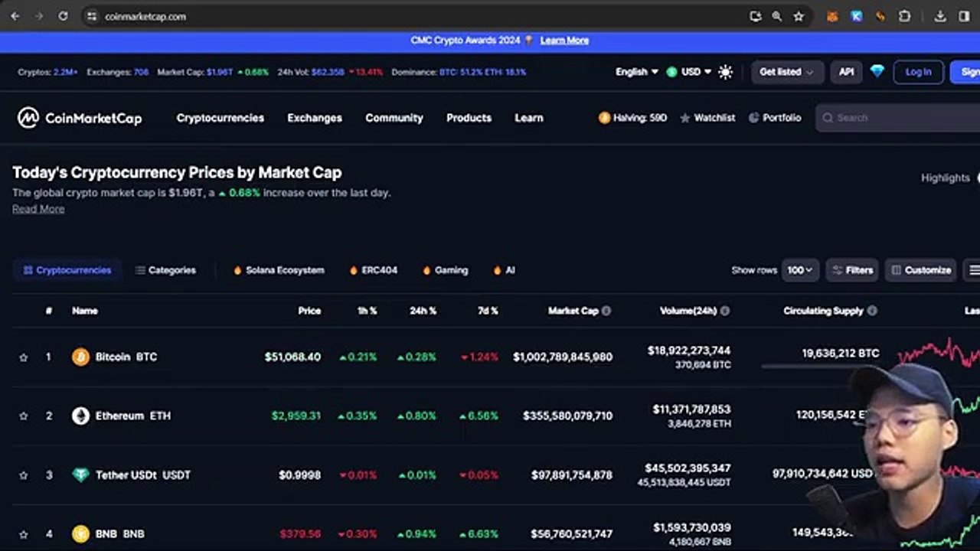980x551 pixels.
Task: Open the Learn navigation menu
Action: (529, 118)
